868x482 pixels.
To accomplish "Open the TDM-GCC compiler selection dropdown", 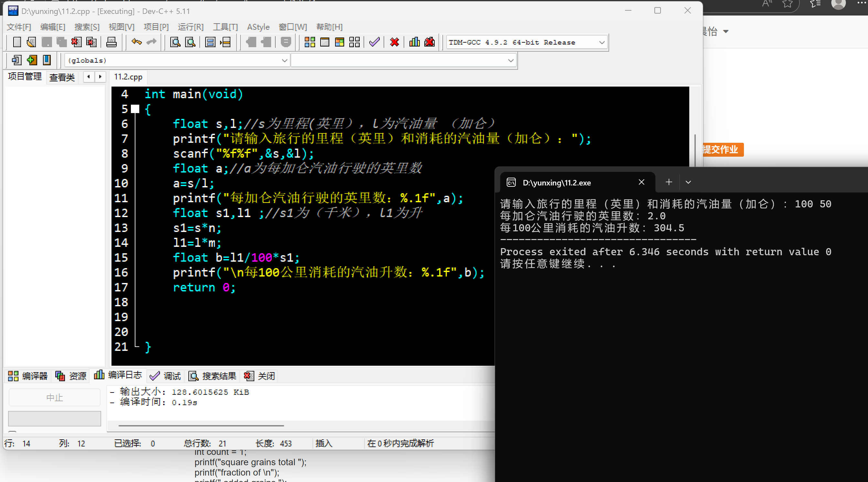I will (x=601, y=42).
